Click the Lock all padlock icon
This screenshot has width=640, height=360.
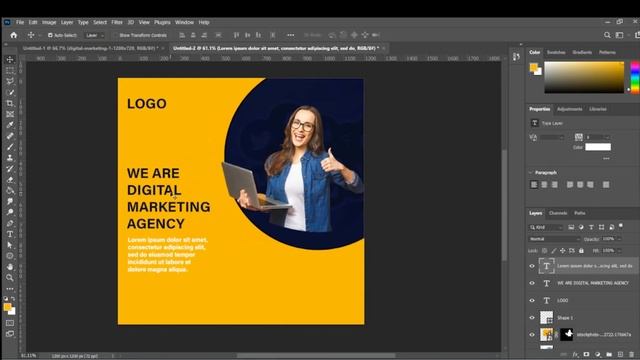click(581, 251)
